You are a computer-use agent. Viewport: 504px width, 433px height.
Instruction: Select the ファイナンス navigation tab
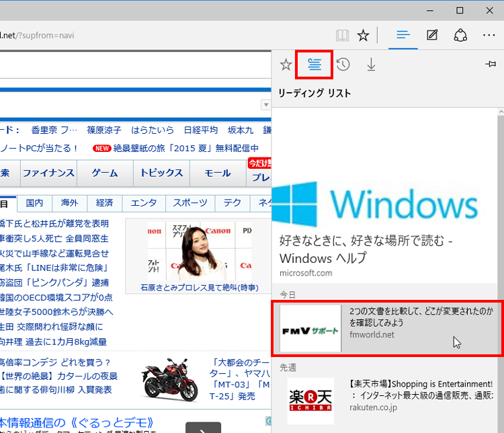coord(48,173)
